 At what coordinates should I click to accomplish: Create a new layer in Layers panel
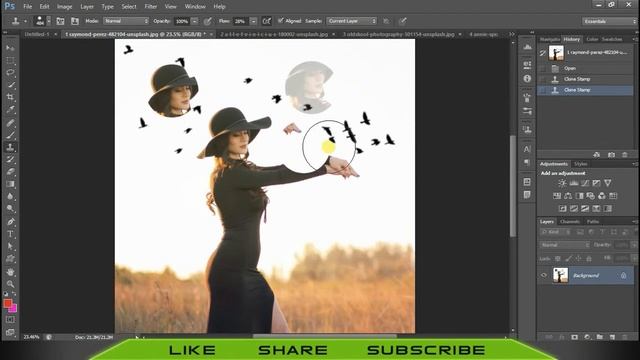(612, 337)
